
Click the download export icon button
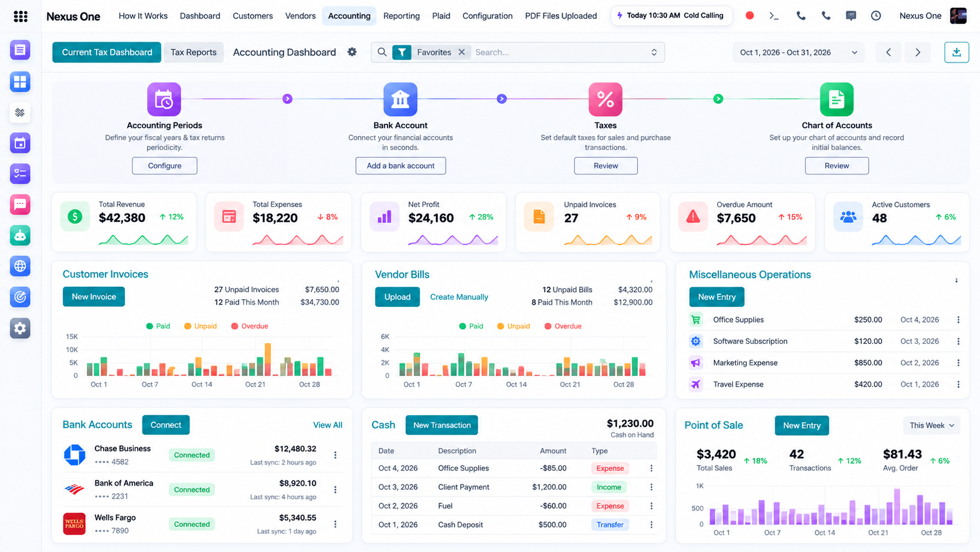(x=956, y=52)
